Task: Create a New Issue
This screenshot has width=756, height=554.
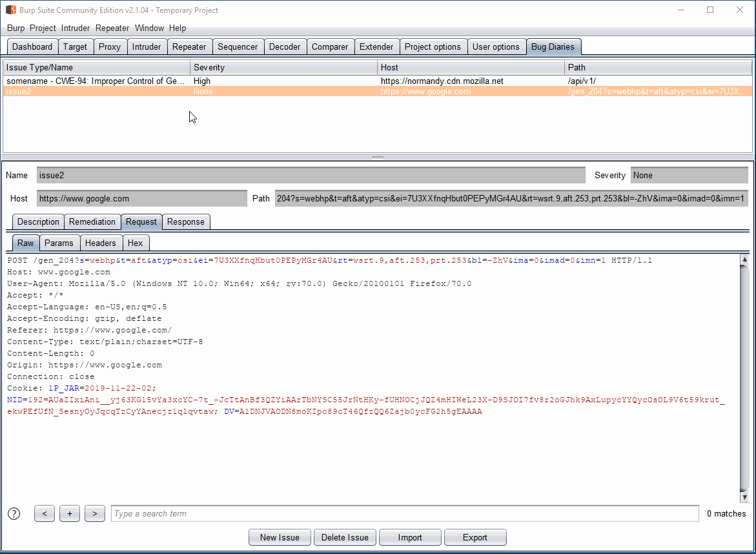Action: (280, 537)
